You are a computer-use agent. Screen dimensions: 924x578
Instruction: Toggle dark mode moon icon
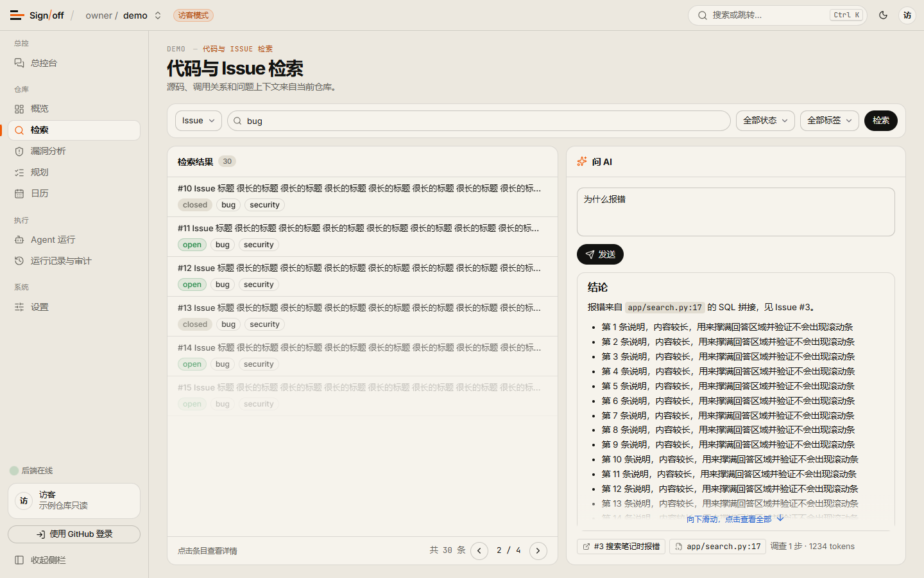coord(884,15)
